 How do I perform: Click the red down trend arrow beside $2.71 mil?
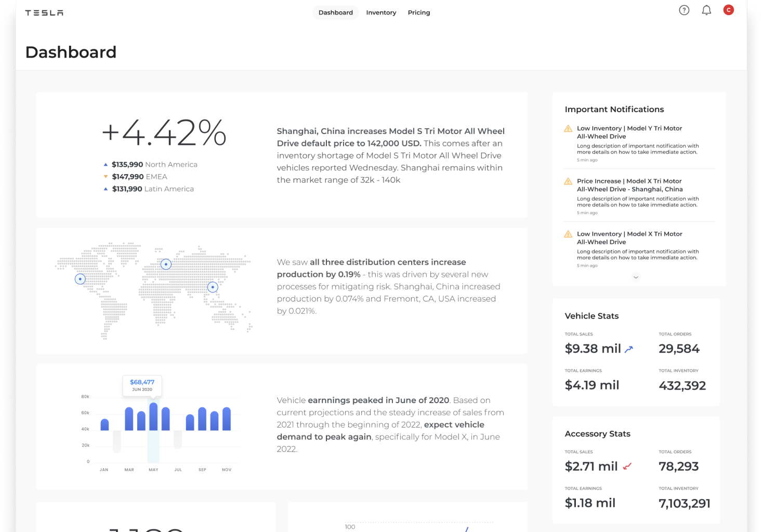627,467
